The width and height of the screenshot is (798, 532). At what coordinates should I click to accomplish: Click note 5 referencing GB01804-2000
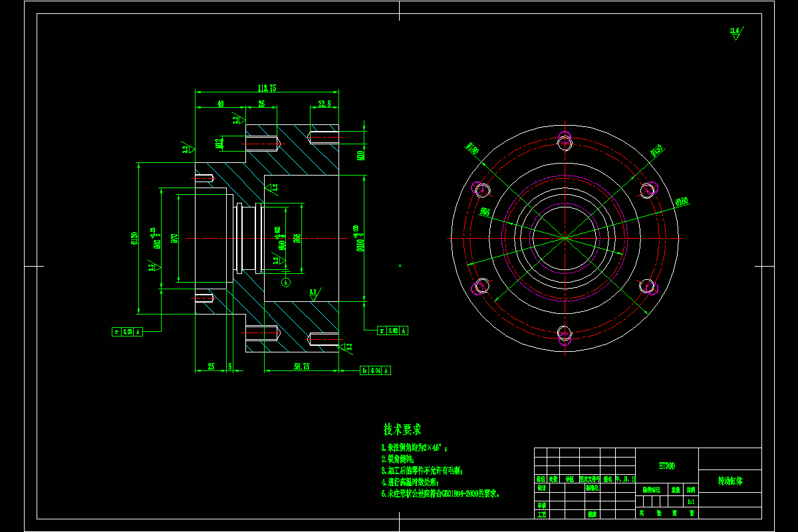click(440, 494)
